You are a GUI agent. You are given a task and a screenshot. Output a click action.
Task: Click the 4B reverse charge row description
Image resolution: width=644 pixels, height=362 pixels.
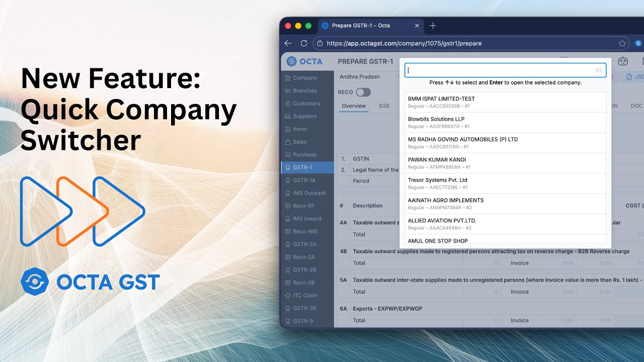point(491,251)
